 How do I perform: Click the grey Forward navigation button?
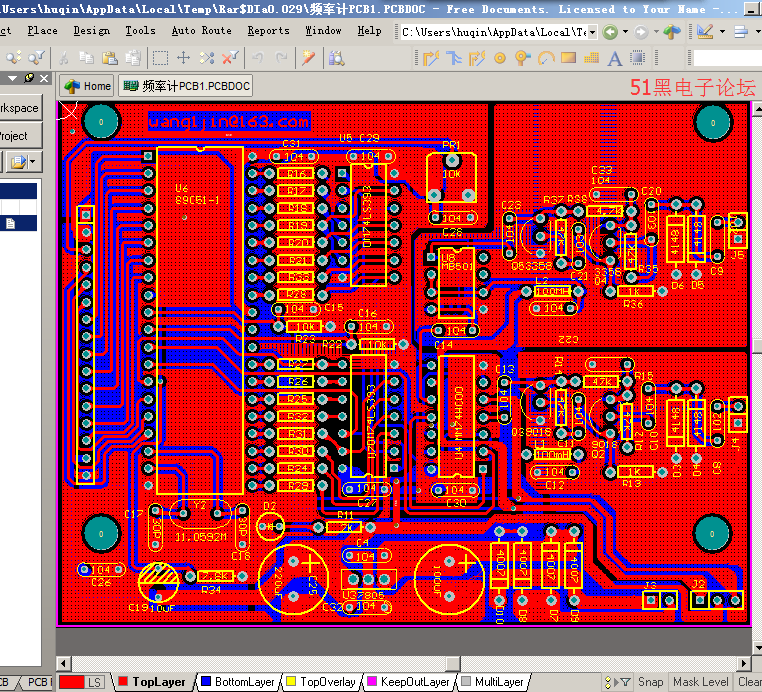pyautogui.click(x=641, y=32)
